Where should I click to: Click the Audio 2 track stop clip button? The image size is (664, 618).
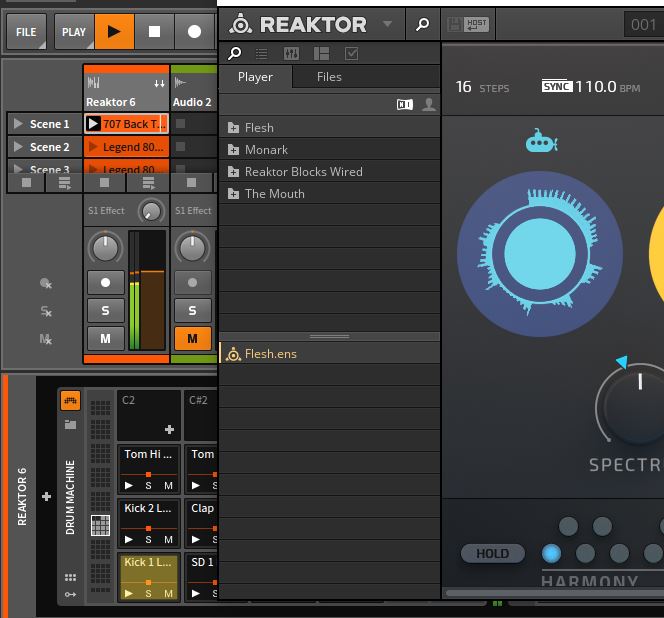191,183
